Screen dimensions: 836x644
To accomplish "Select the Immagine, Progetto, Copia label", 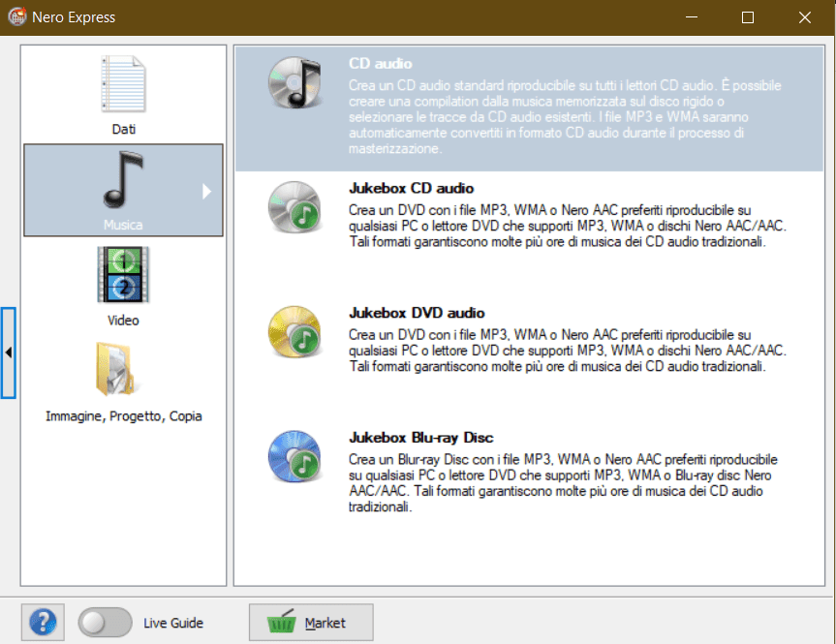I will click(x=124, y=416).
